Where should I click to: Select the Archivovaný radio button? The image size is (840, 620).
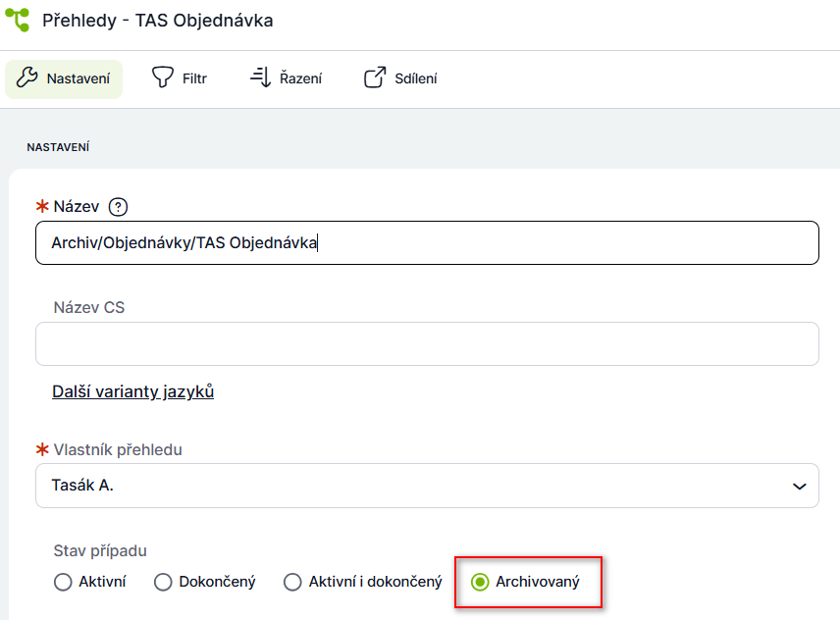(x=480, y=582)
